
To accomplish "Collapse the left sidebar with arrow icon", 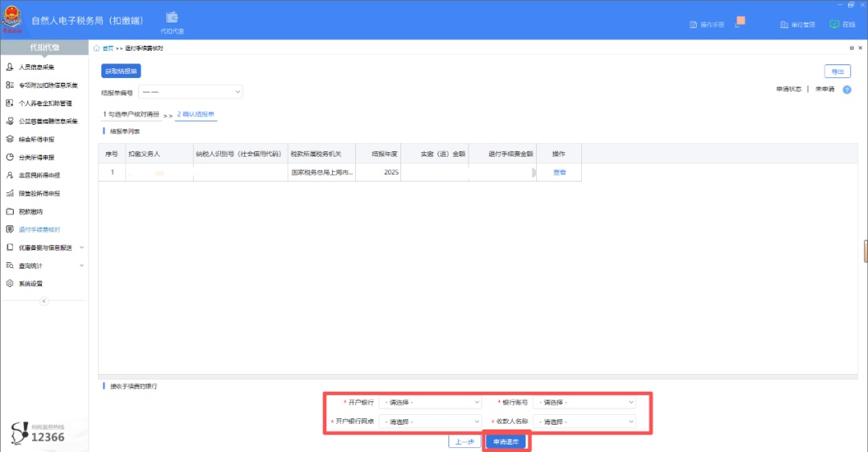I will [44, 301].
